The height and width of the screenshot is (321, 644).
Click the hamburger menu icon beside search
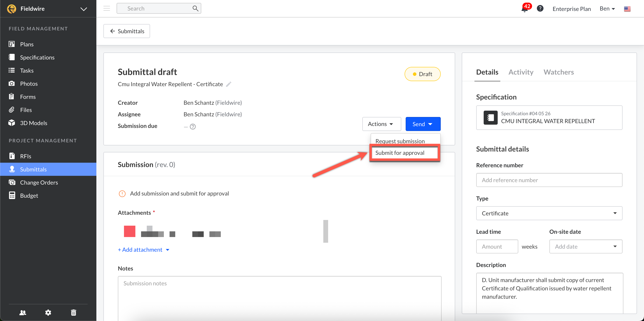[x=107, y=9]
